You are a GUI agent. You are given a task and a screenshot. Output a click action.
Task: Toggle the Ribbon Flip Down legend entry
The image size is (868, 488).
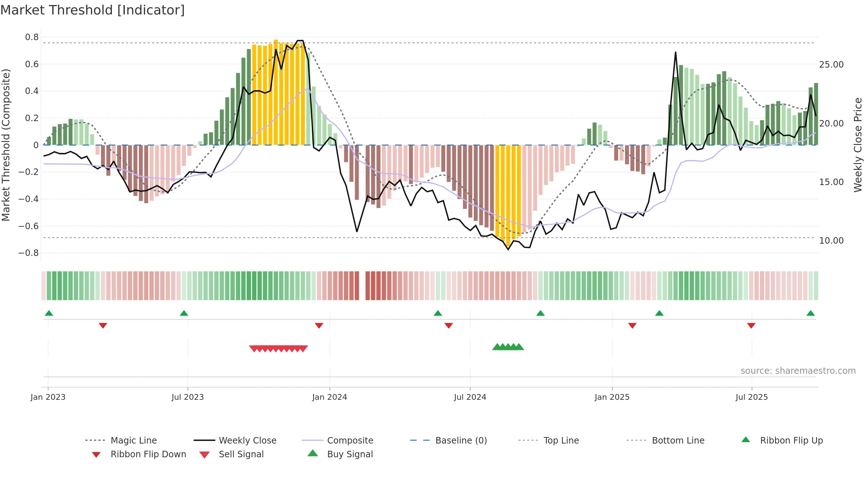pyautogui.click(x=139, y=454)
